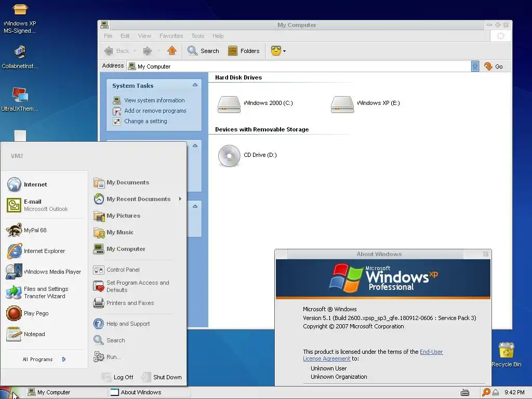
Task: Open the CollabnetInst desktop icon
Action: coord(20,57)
